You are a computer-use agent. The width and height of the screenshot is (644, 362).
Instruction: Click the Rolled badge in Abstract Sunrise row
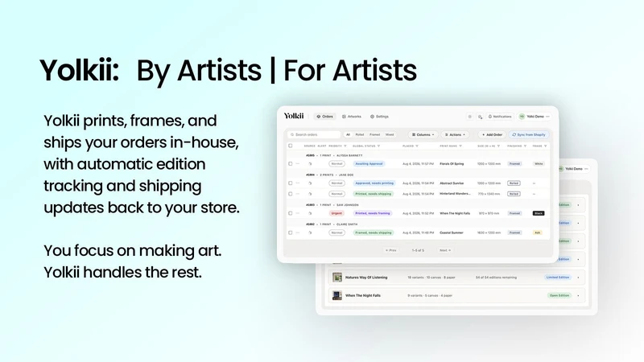tap(514, 183)
